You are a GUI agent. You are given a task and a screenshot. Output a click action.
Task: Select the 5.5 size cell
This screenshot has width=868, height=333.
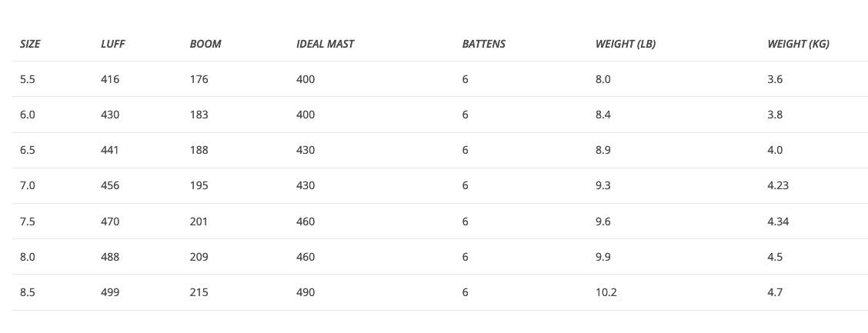point(27,79)
